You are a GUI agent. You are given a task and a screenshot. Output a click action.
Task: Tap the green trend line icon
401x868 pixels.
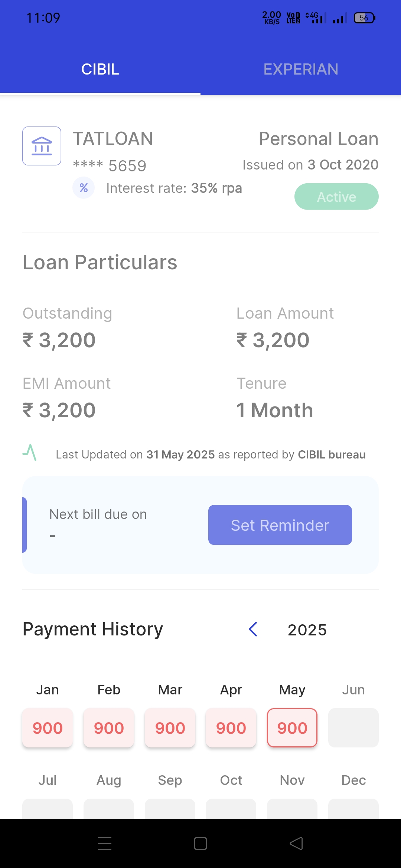(30, 453)
